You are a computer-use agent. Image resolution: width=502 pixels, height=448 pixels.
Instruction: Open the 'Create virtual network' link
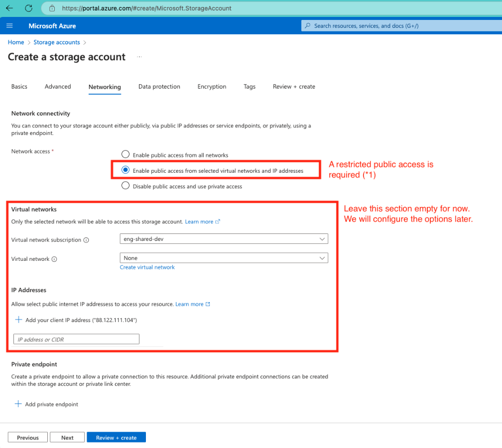click(x=147, y=267)
